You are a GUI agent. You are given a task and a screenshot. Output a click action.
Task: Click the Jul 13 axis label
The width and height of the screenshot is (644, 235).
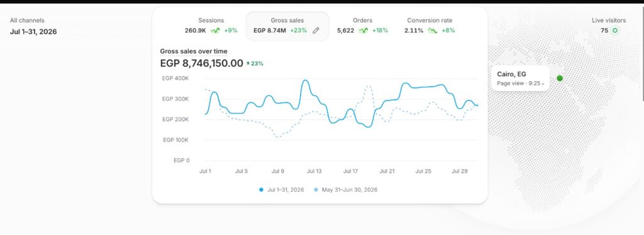[x=314, y=172]
